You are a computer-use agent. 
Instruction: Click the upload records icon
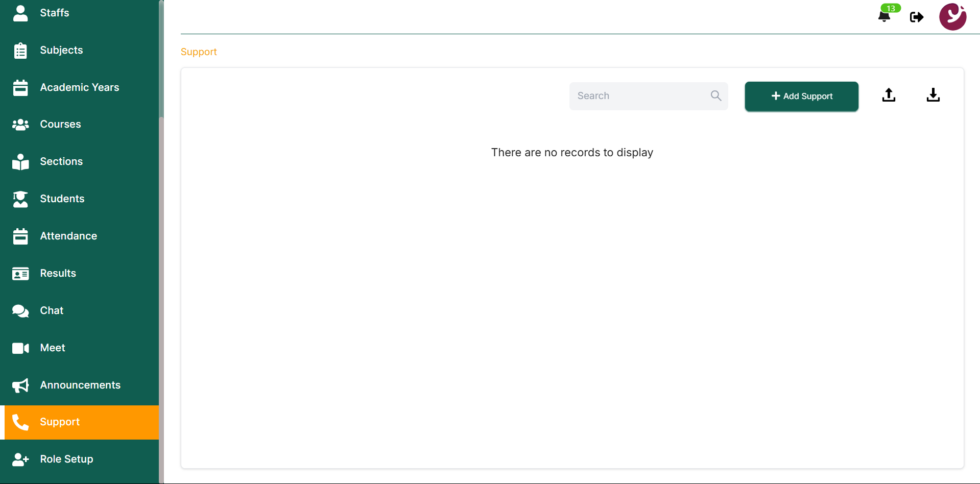point(889,95)
